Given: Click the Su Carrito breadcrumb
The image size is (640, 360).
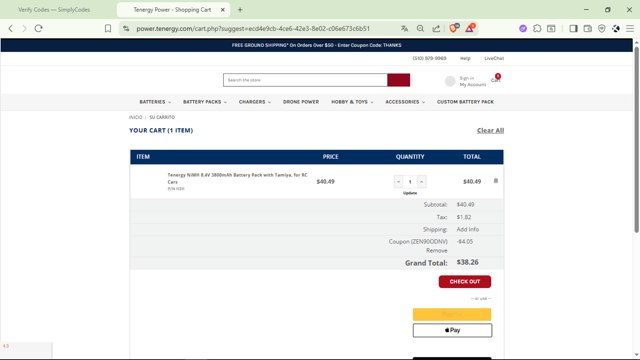Looking at the screenshot, I should coord(162,117).
